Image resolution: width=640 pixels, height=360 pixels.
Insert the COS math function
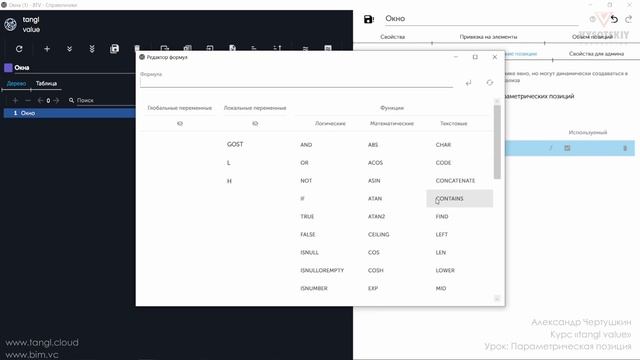374,253
